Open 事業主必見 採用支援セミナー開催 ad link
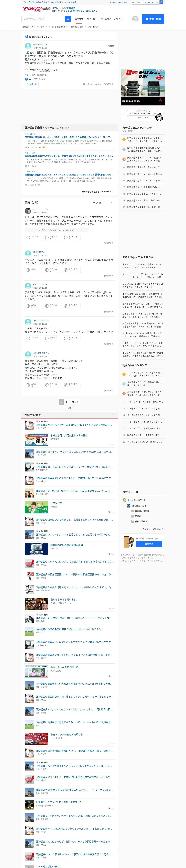 (69, 436)
